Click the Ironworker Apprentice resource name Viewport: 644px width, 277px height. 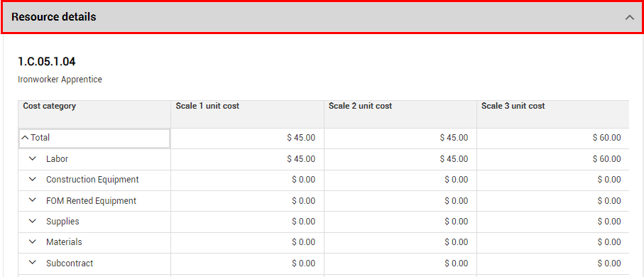coord(60,80)
